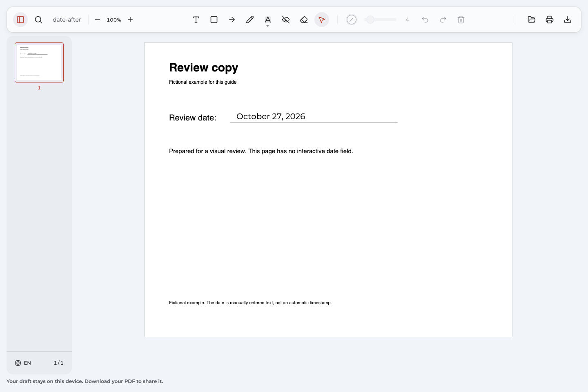Select the Text tool
Screen dimensions: 588x392
click(x=196, y=20)
